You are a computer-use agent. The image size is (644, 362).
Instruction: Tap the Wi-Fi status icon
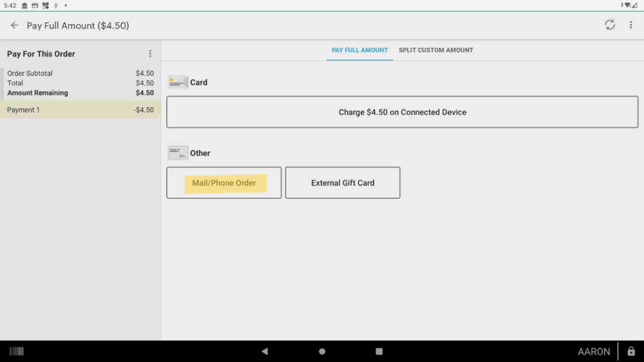point(627,5)
